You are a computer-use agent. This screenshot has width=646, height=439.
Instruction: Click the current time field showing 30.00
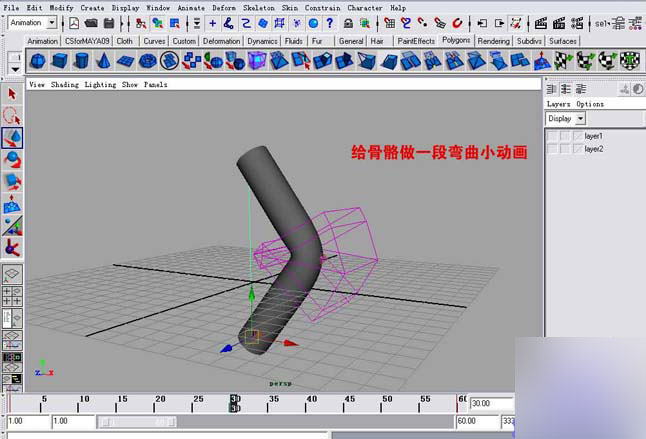tap(491, 404)
